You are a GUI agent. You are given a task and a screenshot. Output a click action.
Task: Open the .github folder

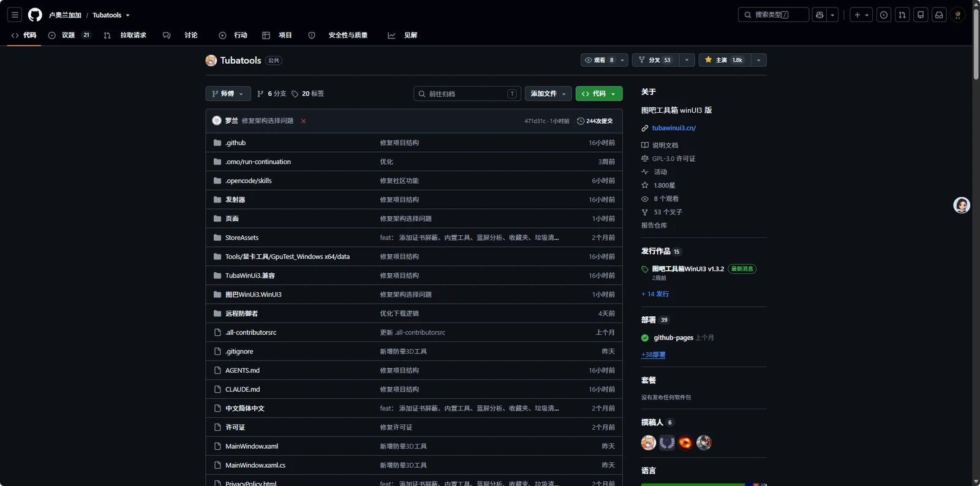click(235, 143)
